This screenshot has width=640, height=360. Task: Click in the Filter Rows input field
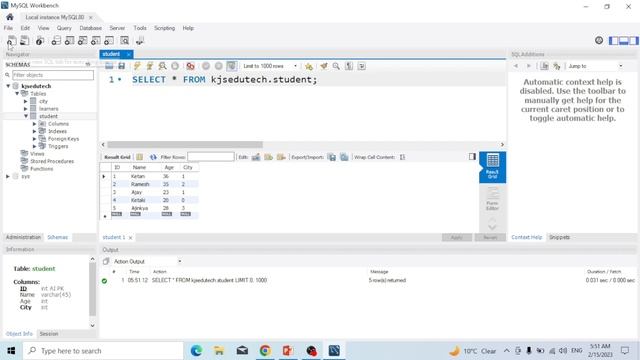(x=211, y=157)
